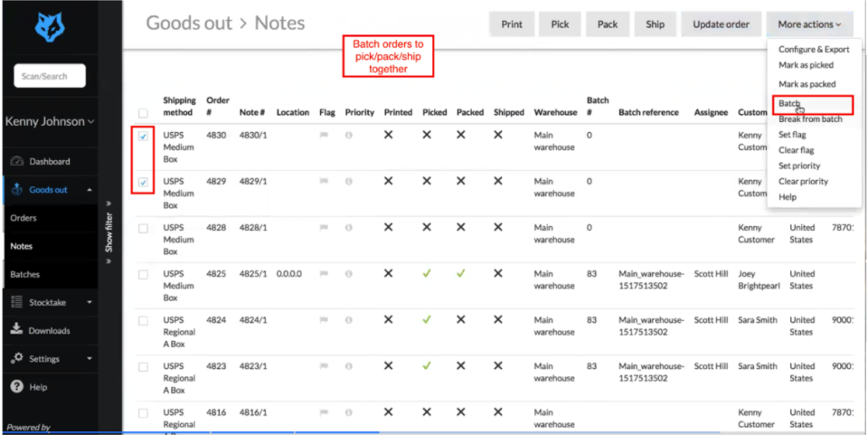Click the Goods out breadcrumb heading

(189, 23)
